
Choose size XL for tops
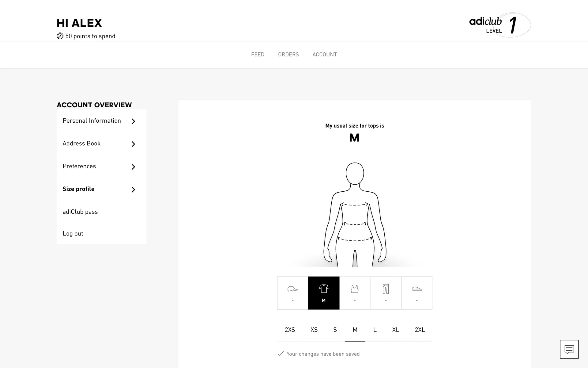(395, 330)
